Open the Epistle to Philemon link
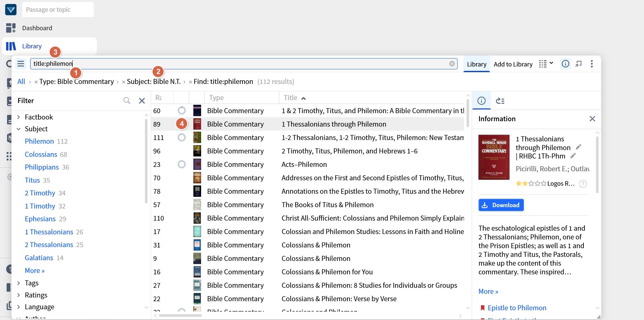The width and height of the screenshot is (644, 320). (x=517, y=308)
